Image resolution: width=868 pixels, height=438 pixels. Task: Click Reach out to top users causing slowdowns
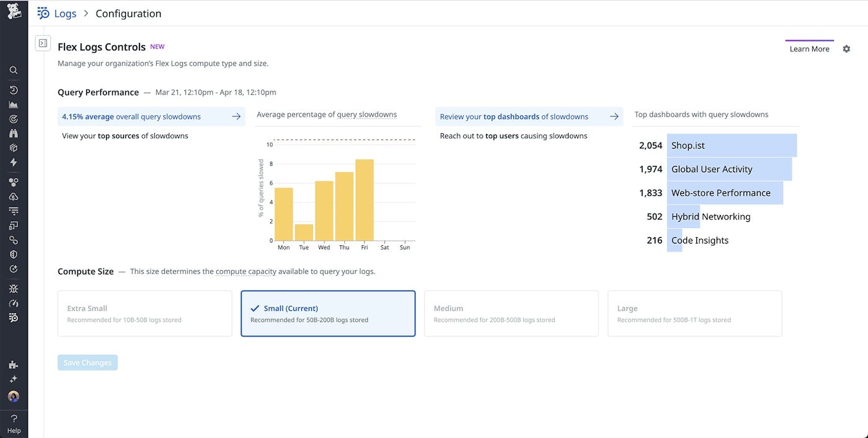point(513,136)
